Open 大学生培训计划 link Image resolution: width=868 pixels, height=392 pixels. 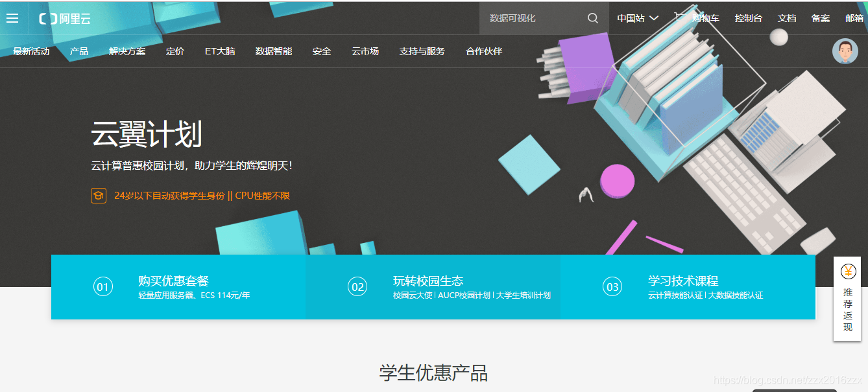tap(524, 295)
